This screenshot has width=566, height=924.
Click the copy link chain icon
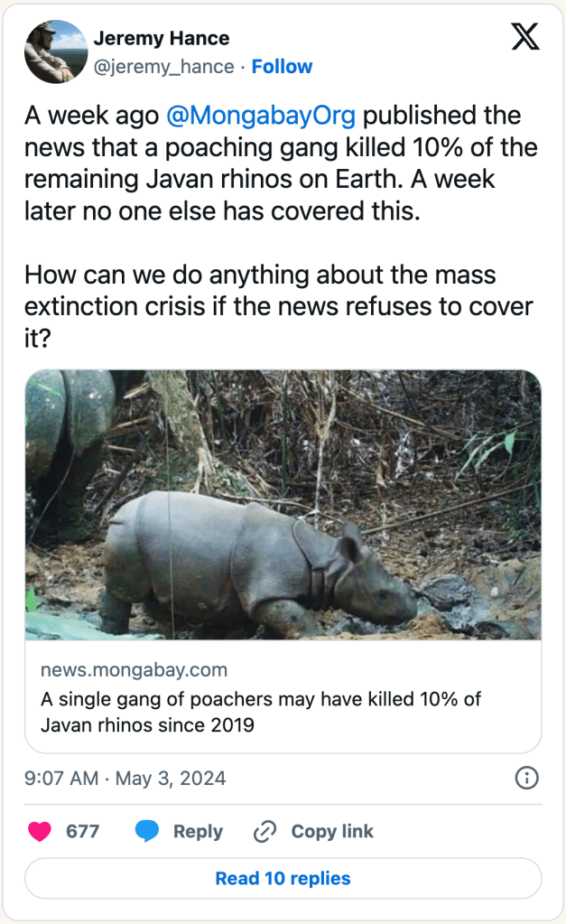point(264,831)
